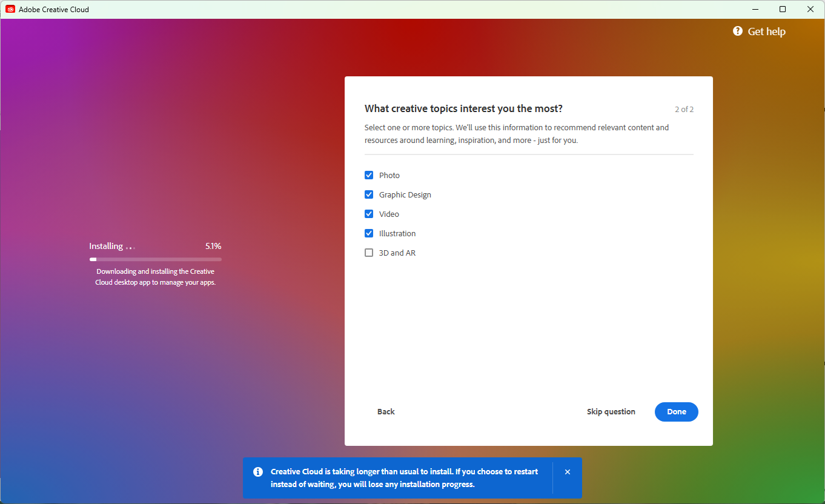The image size is (825, 504).
Task: Click Skip question
Action: click(611, 411)
